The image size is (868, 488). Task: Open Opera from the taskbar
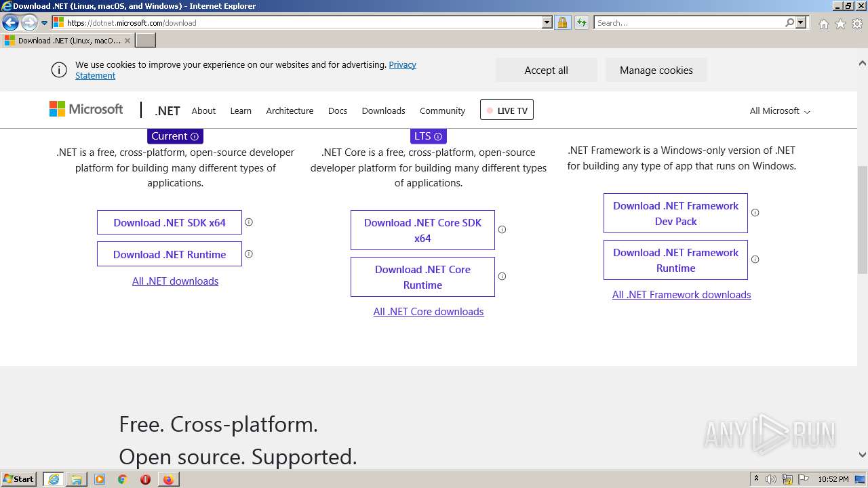tap(145, 479)
